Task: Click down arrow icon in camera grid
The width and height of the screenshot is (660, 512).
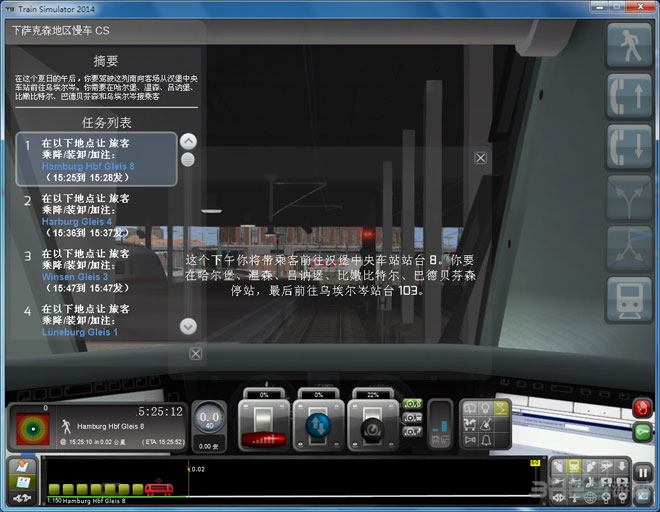Action: click(x=622, y=466)
